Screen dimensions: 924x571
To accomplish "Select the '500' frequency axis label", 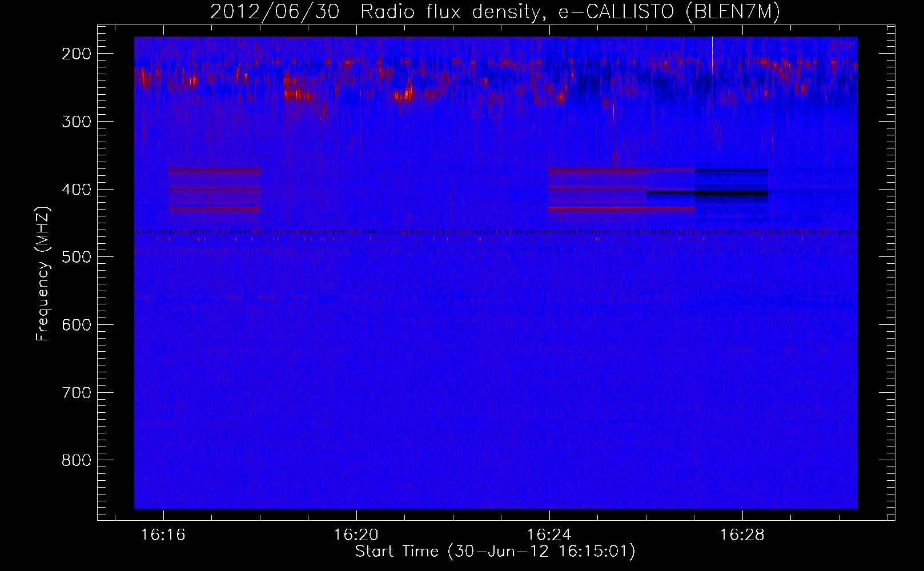I will click(x=76, y=257).
